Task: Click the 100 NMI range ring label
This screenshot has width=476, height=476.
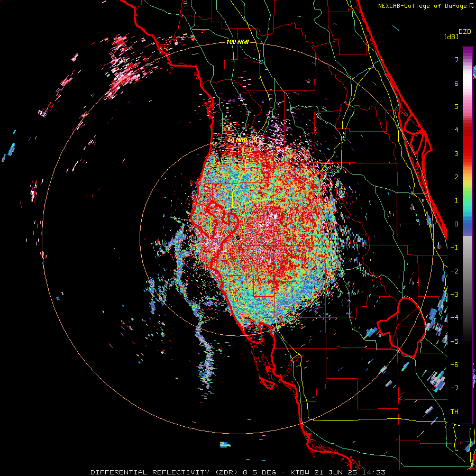Action: 237,42
